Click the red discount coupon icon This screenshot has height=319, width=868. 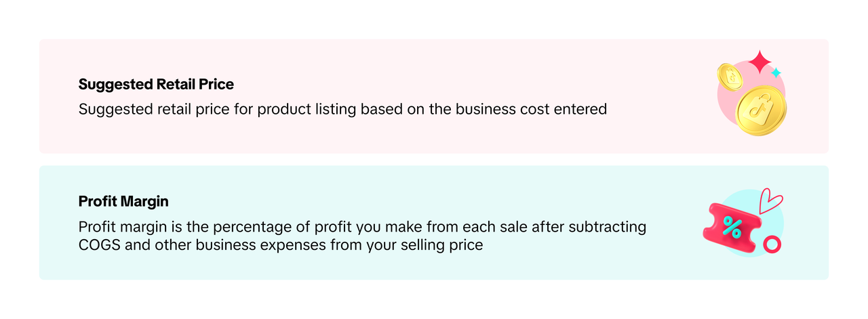coord(730,227)
